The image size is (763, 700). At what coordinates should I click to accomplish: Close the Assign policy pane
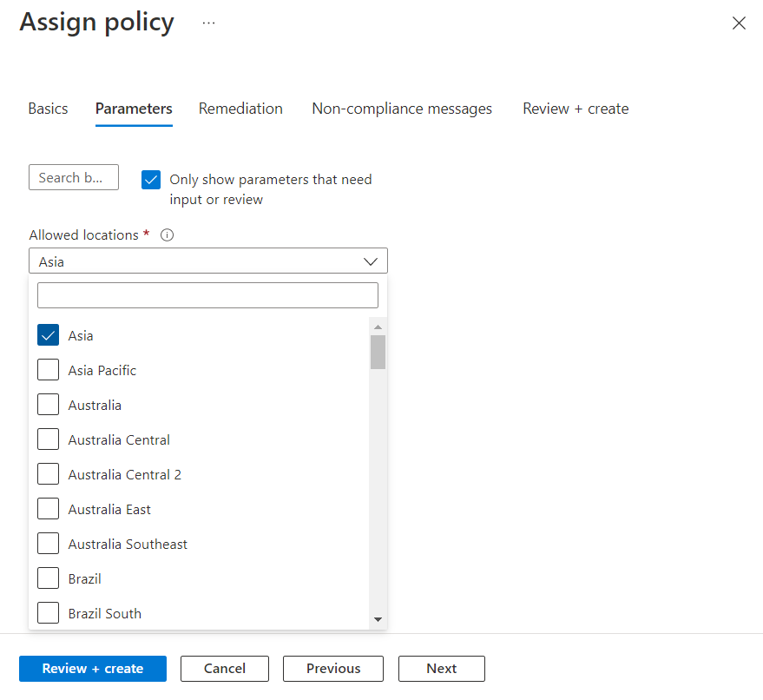click(x=739, y=23)
